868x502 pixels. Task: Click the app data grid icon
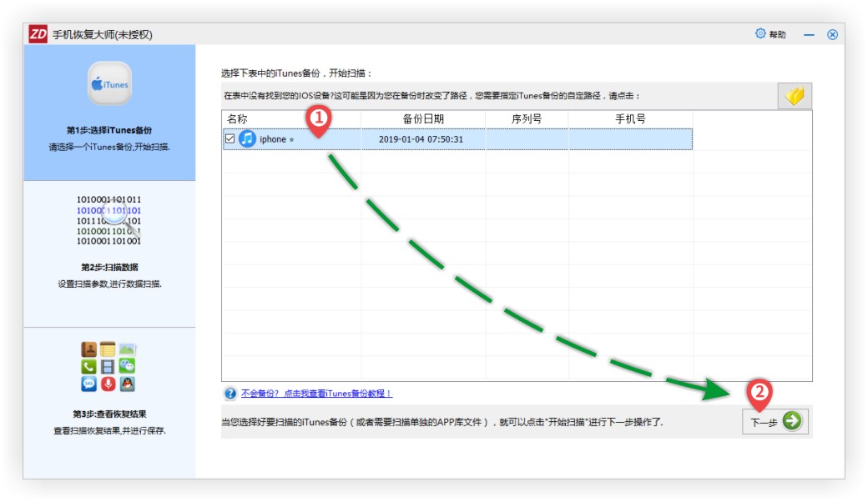108,367
